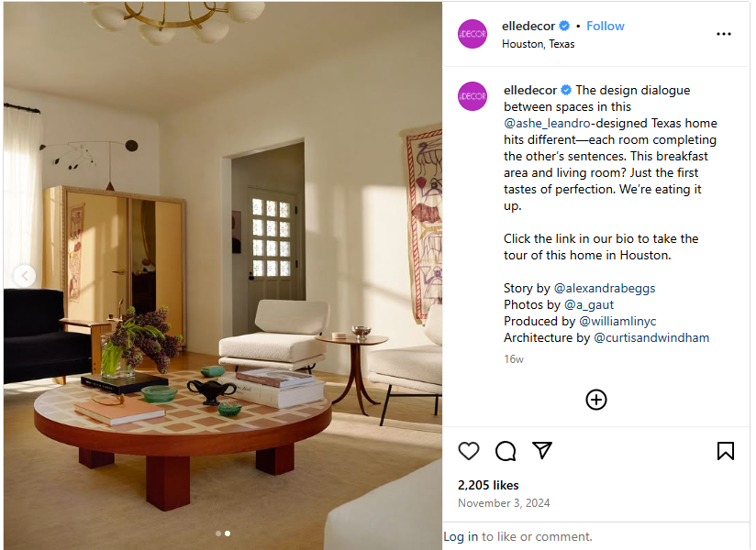Load more comments with the plus circle
Screen dimensions: 756x550
tap(596, 400)
